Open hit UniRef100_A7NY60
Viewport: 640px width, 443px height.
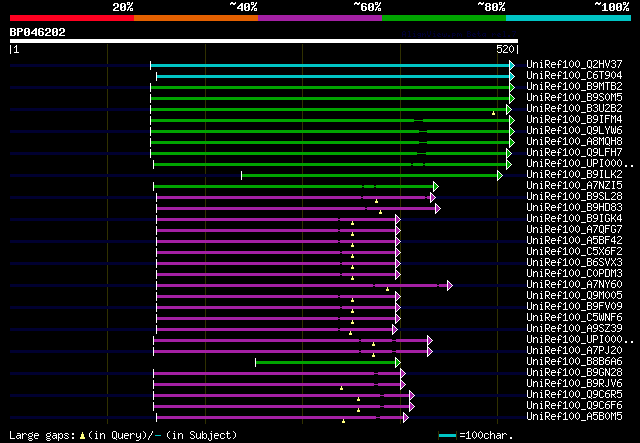tap(574, 285)
